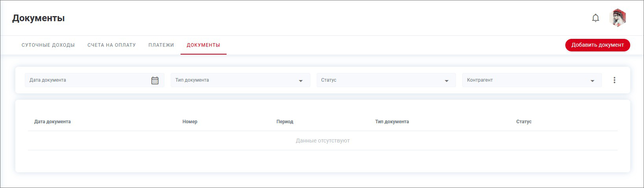The height and width of the screenshot is (188, 644).
Task: Open the Статус filter dropdown
Action: (x=386, y=80)
